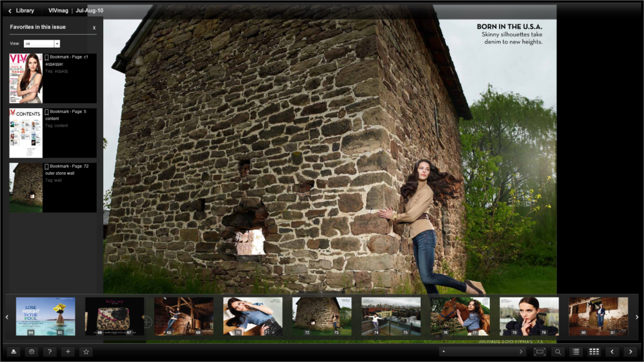
Task: Open the help question mark icon
Action: pyautogui.click(x=50, y=351)
